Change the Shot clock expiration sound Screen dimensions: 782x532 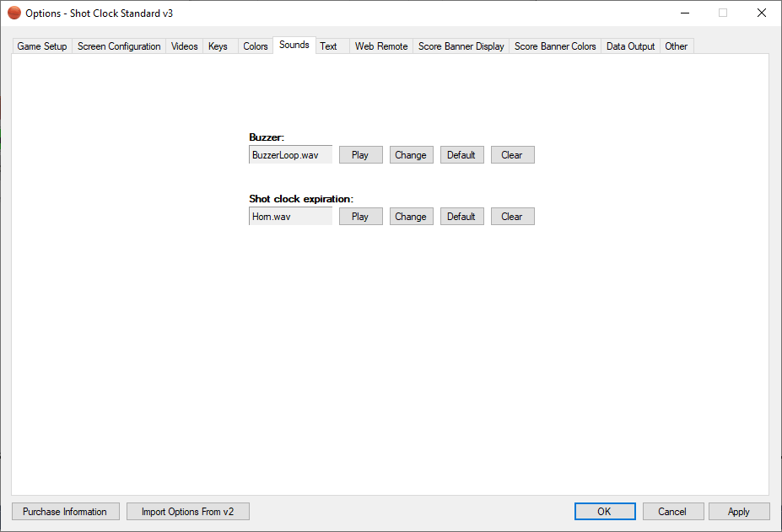pos(411,217)
